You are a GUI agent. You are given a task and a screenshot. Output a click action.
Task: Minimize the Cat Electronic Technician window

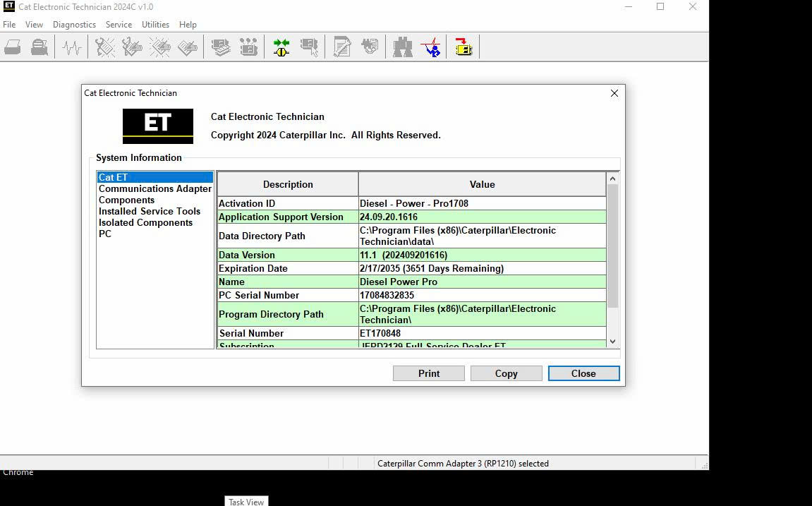[628, 7]
